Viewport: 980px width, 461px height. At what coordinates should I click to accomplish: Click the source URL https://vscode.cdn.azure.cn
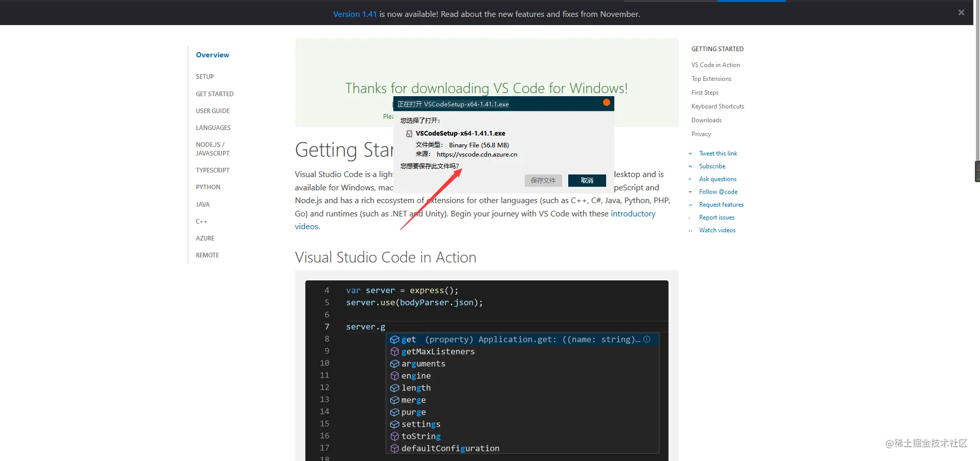point(477,155)
